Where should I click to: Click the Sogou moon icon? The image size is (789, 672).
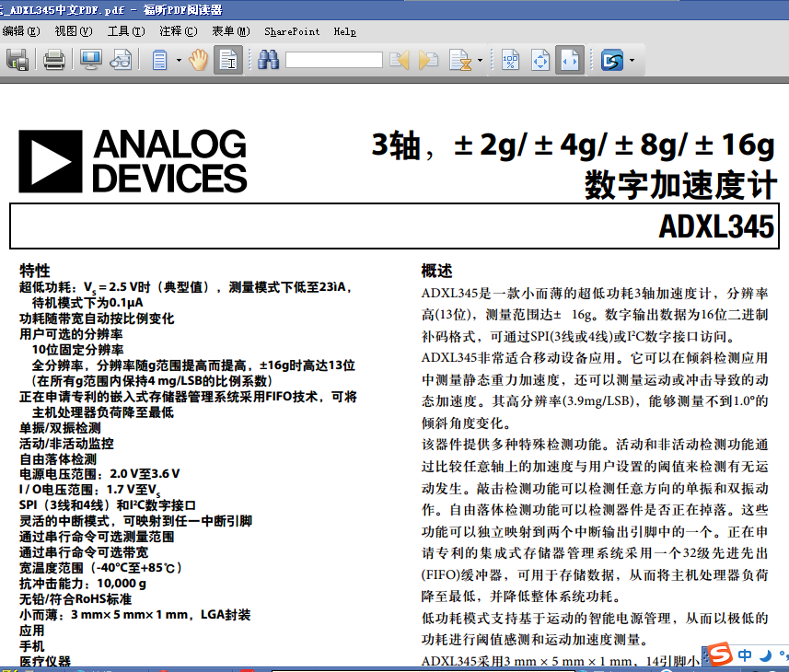[766, 655]
